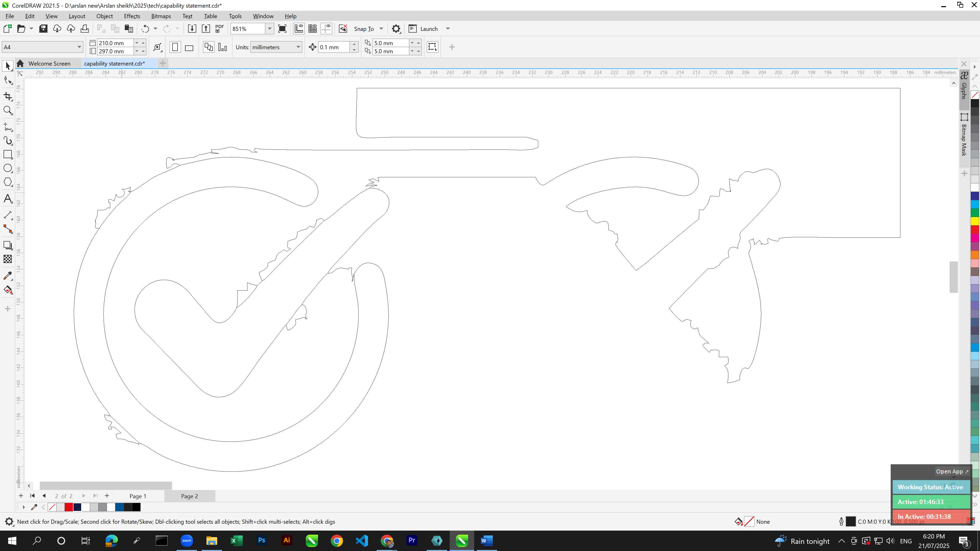Click the horizontal scrollbar thumb
980x551 pixels.
(106, 486)
